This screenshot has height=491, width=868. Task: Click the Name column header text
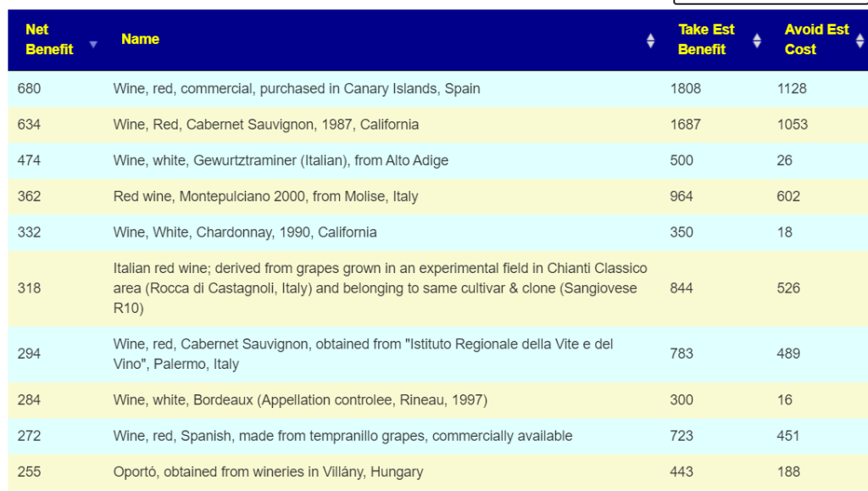point(140,39)
